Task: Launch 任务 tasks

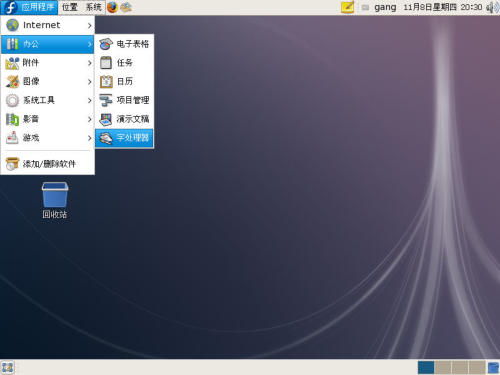Action: point(124,63)
